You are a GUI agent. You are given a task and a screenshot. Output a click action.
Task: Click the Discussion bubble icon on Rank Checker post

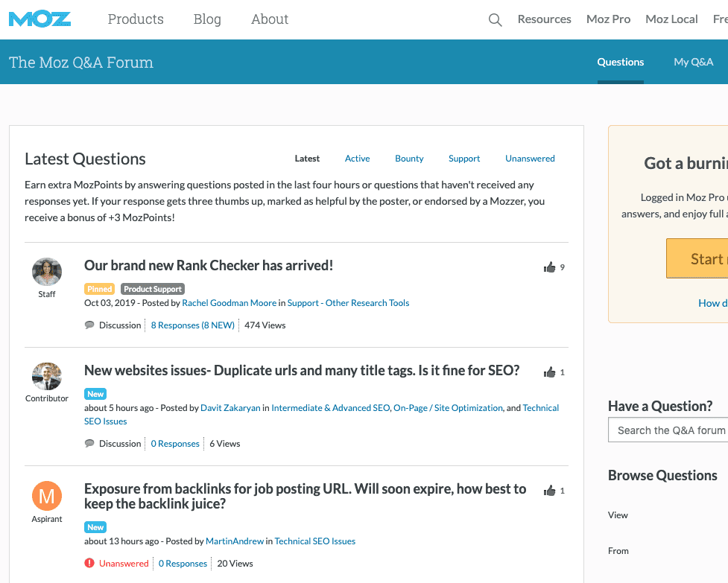[x=89, y=325]
